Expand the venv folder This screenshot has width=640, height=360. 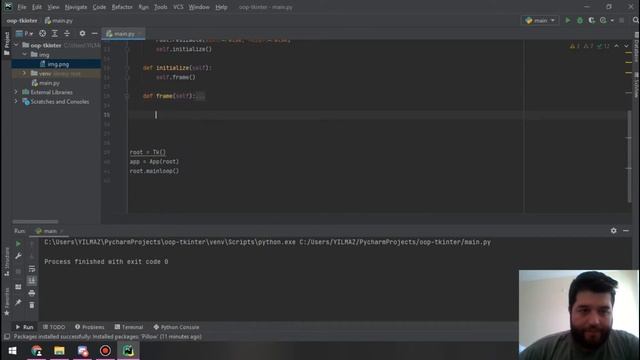point(24,73)
